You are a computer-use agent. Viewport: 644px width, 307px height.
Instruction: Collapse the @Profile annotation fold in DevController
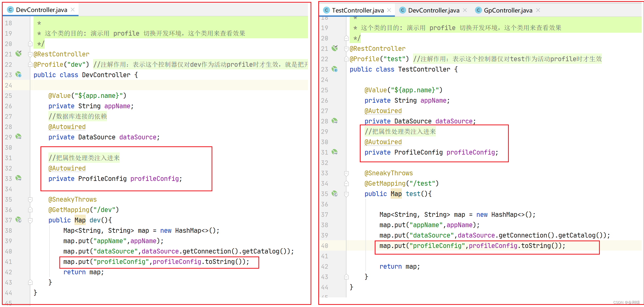[30, 64]
